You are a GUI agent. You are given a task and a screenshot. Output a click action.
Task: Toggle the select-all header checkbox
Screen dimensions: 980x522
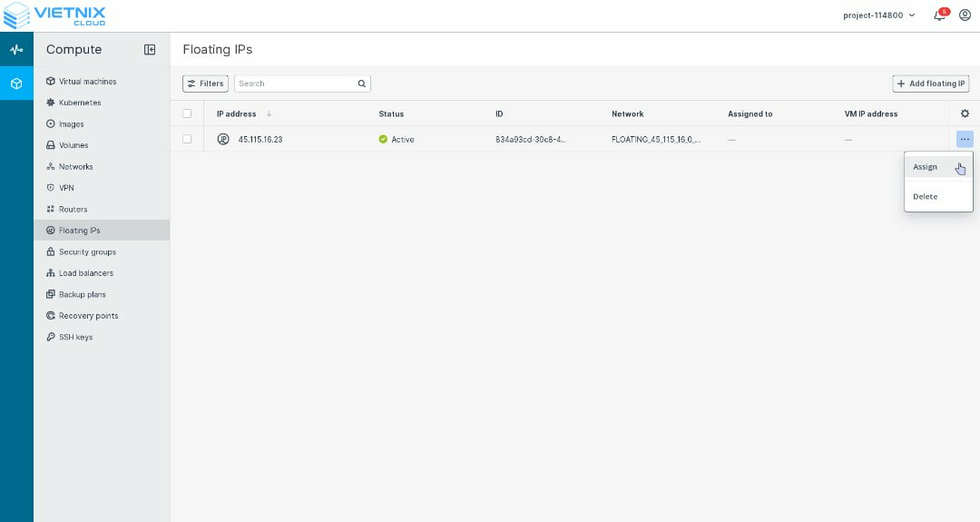(187, 113)
